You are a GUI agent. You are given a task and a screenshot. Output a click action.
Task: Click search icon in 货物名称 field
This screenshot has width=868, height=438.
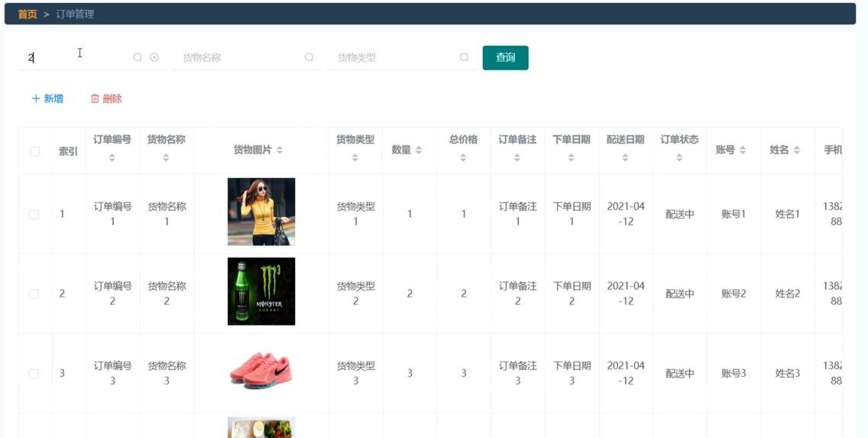tap(309, 57)
